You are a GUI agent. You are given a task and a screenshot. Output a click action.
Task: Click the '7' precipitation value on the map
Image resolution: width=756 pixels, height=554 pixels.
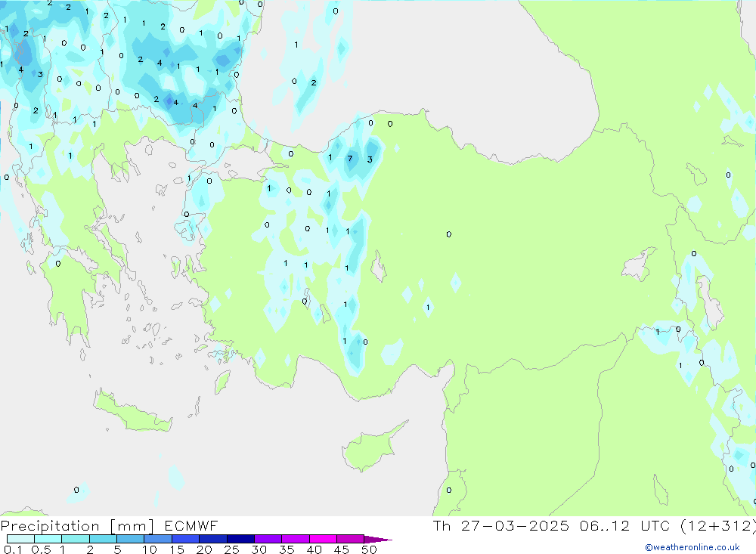tap(350, 158)
